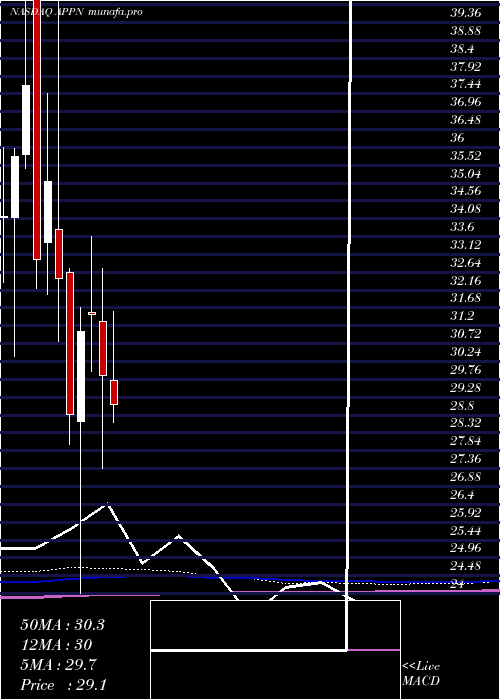Click the NASDAQ APPN munafa.pro title text
The image size is (500, 700).
coord(76,12)
